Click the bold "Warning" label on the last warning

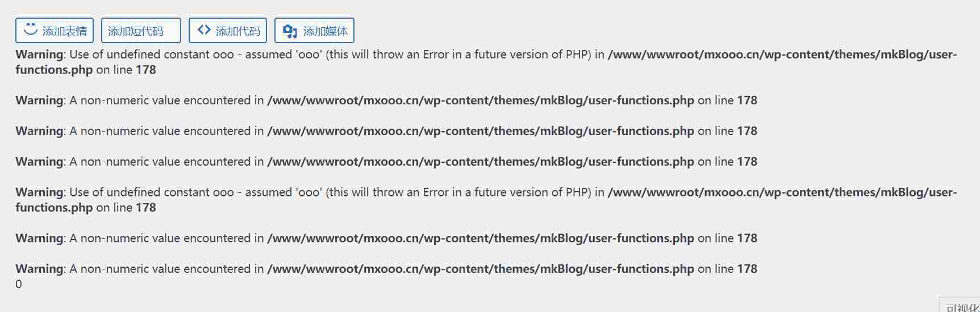[39, 269]
